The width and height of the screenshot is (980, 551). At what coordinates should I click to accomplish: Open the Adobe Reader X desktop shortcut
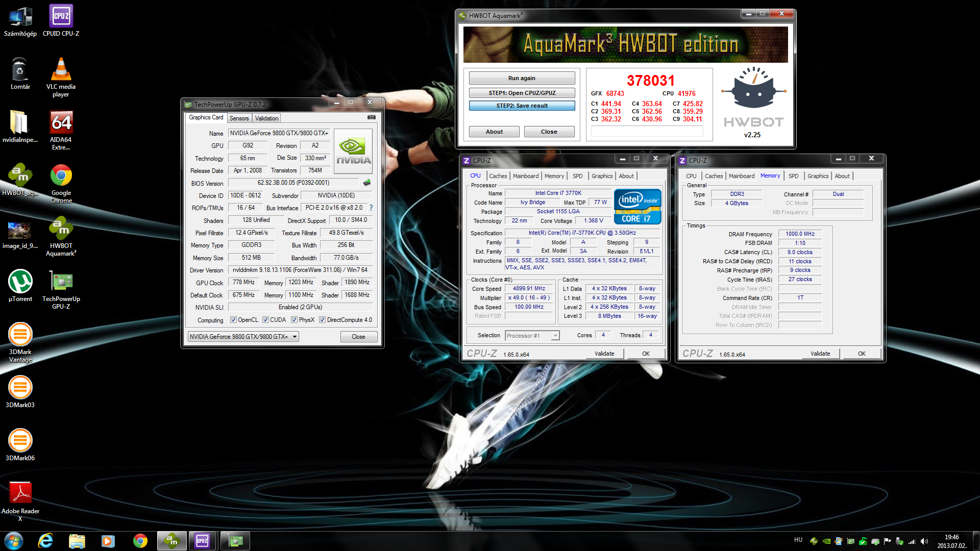20,502
